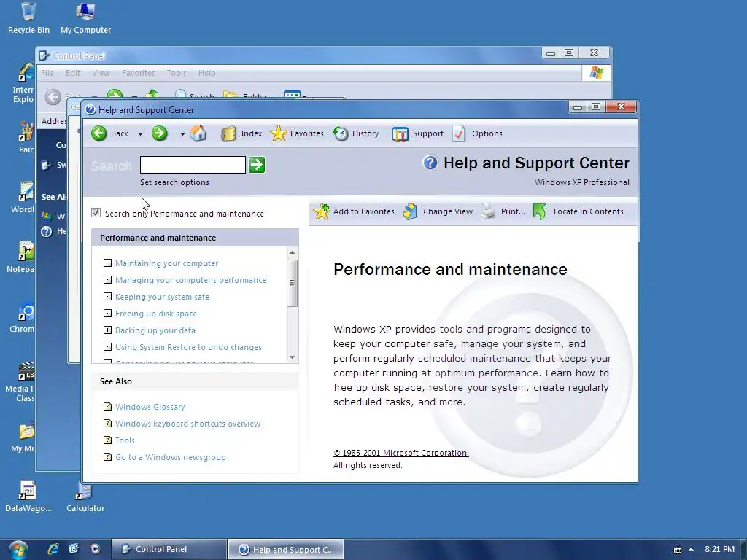This screenshot has width=747, height=560.
Task: Click the Help and Support Center title icon
Action: (x=90, y=109)
